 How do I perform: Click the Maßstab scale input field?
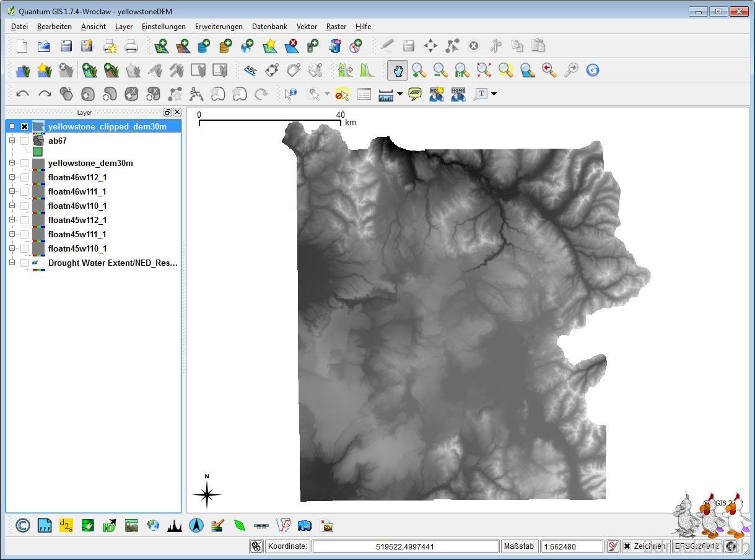coord(571,546)
